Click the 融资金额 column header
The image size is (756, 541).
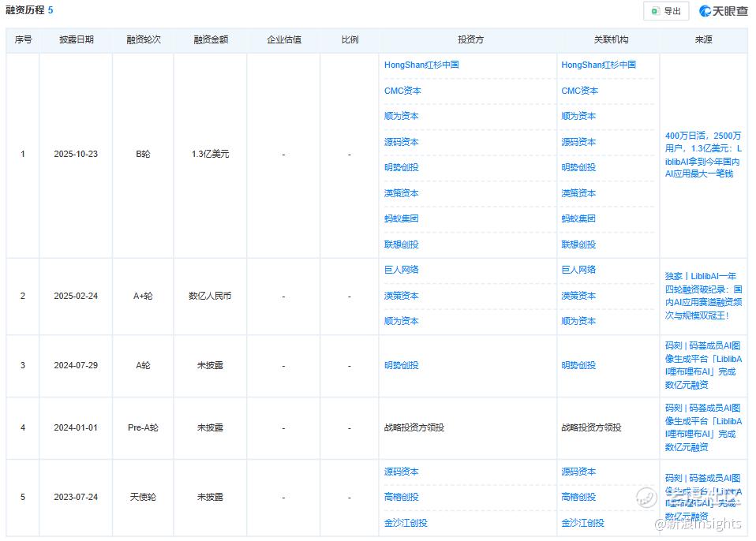pos(211,39)
